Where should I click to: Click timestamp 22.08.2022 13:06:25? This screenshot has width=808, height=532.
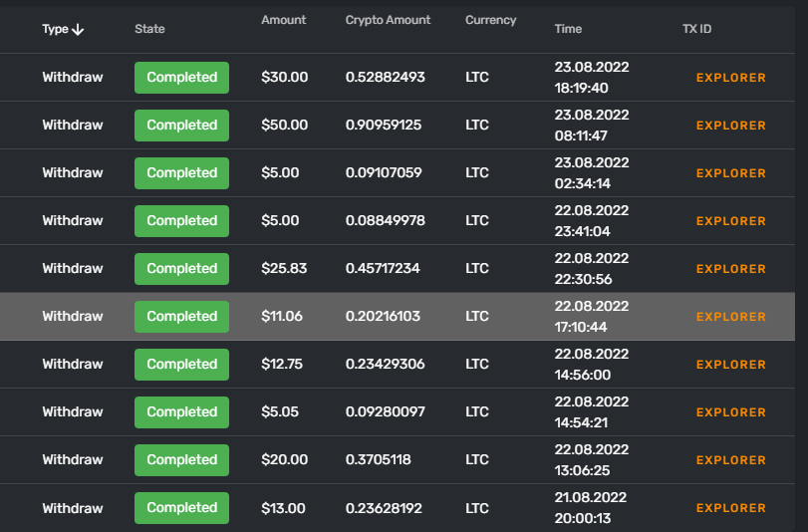(592, 460)
